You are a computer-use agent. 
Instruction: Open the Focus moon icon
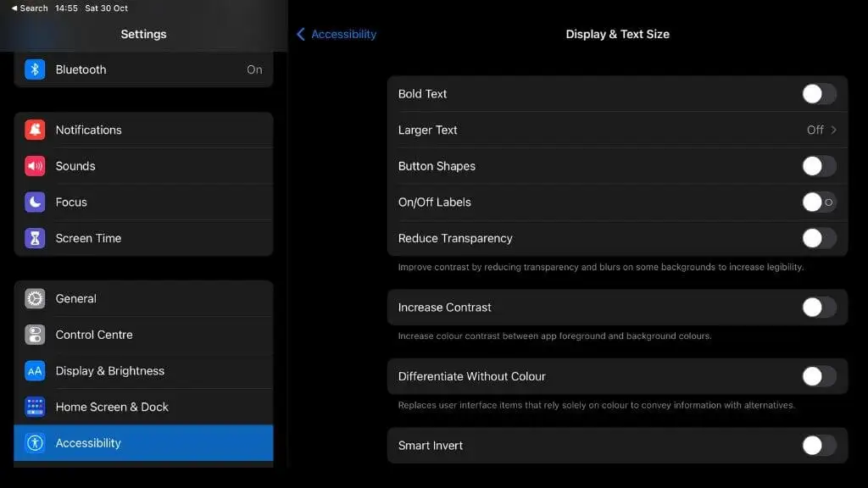(x=35, y=202)
